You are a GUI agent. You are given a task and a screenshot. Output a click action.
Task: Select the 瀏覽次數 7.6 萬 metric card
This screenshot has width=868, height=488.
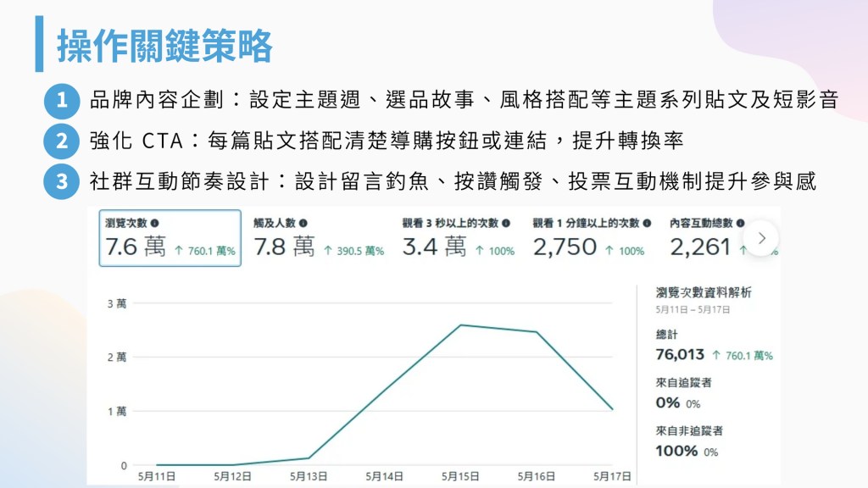170,238
